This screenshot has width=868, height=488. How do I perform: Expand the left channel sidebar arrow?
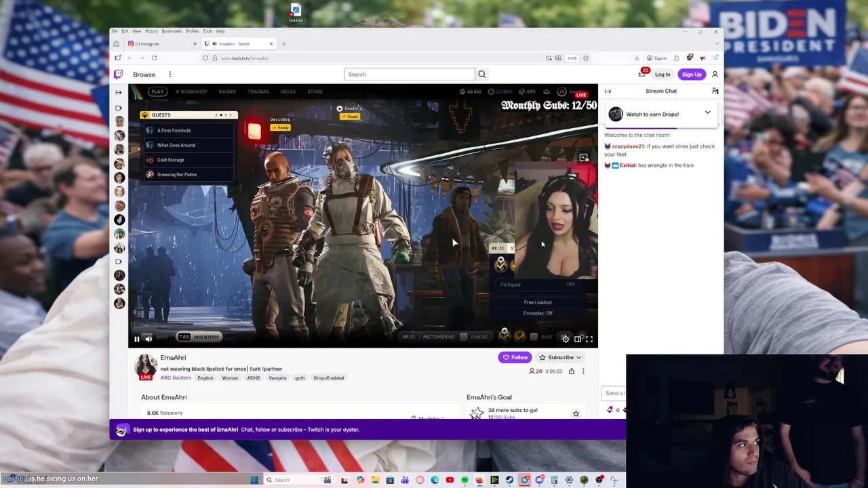(x=119, y=92)
